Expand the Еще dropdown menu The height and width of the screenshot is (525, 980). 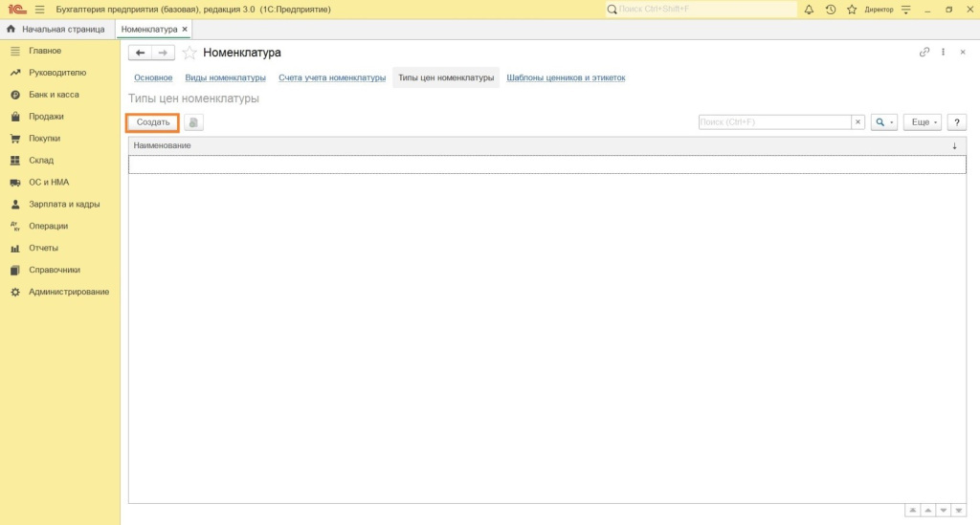(x=923, y=122)
